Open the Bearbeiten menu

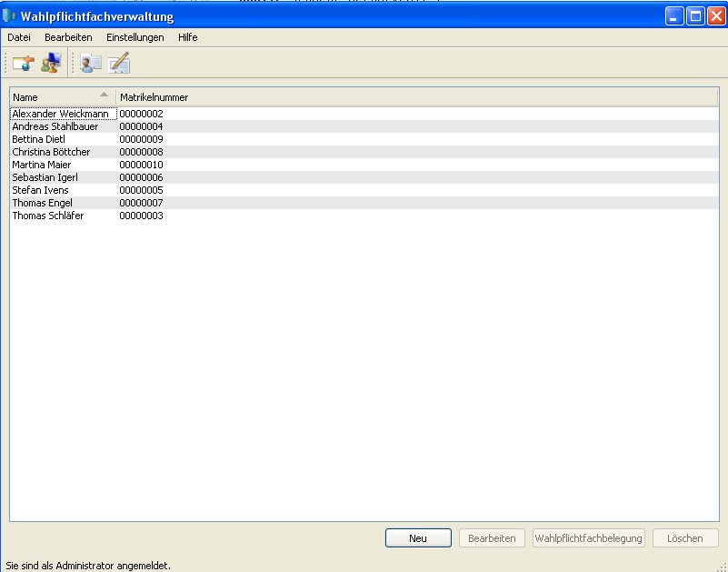point(68,37)
